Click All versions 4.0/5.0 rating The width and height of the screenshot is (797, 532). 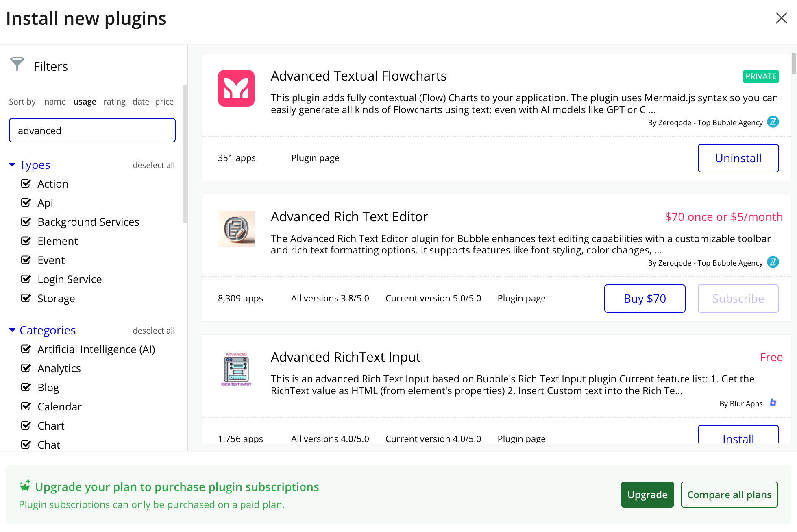pos(330,439)
